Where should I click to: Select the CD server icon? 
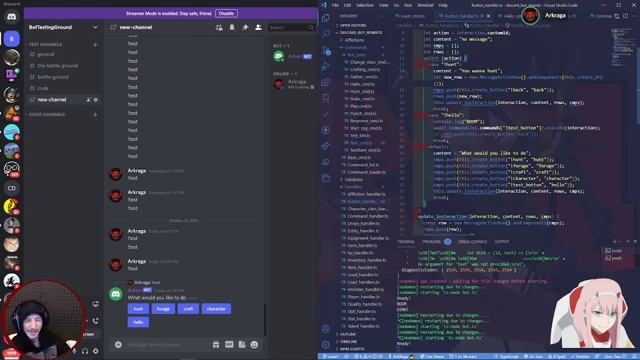coord(11,188)
